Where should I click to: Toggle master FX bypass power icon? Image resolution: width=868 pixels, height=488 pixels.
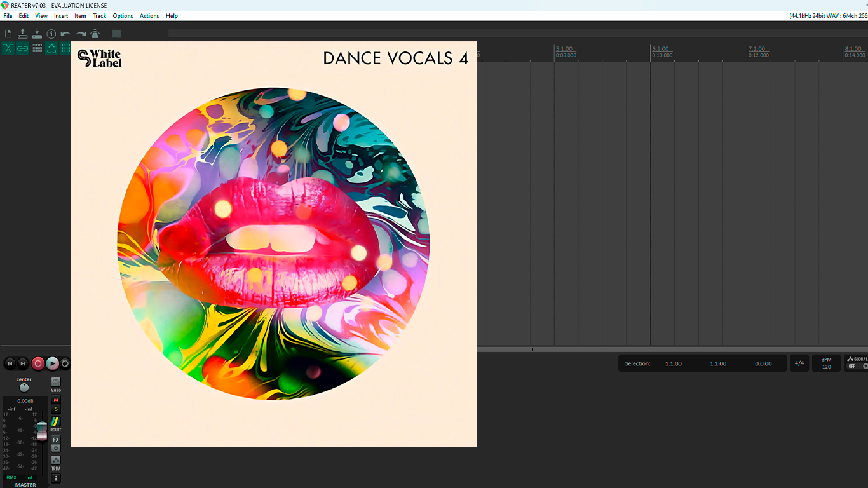[x=56, y=448]
